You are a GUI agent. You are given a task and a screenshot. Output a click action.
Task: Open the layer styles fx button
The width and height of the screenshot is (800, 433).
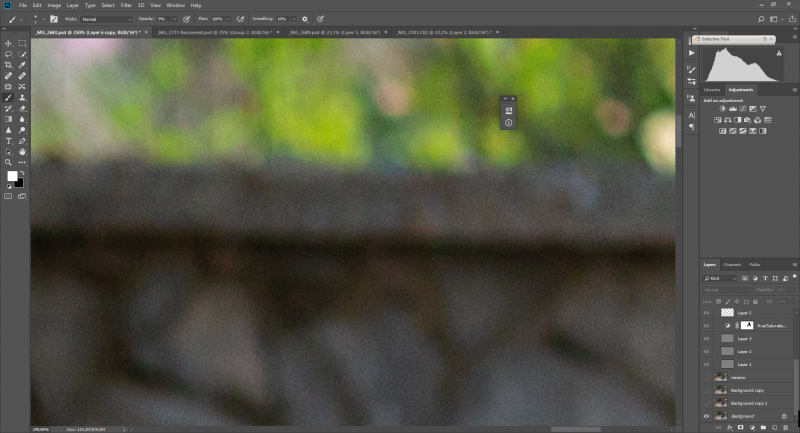coord(730,427)
